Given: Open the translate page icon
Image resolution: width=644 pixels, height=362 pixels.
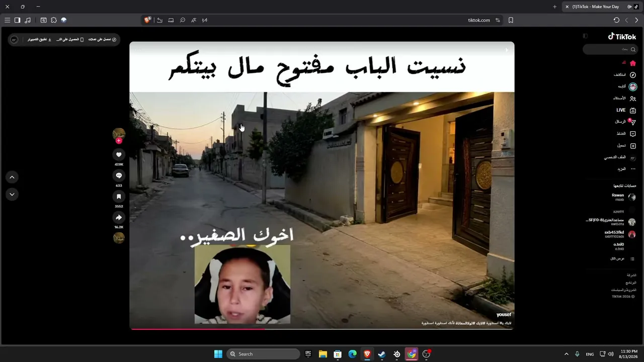Looking at the screenshot, I should 194,20.
